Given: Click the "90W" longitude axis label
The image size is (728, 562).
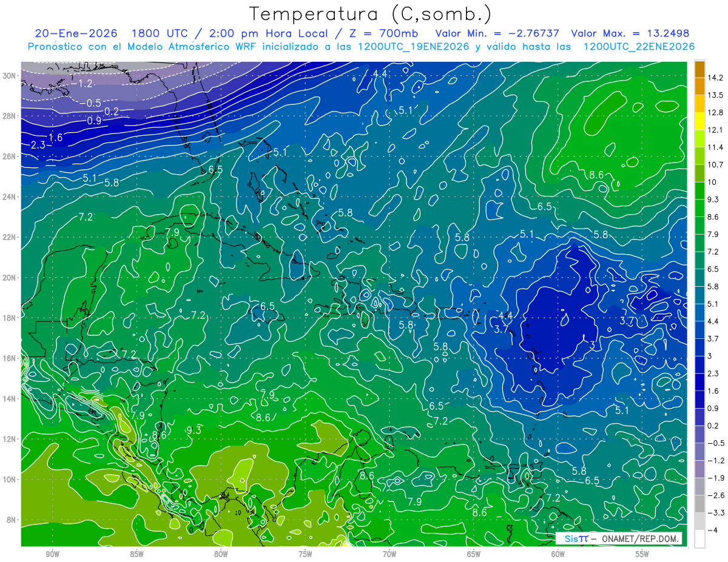Looking at the screenshot, I should [x=52, y=554].
